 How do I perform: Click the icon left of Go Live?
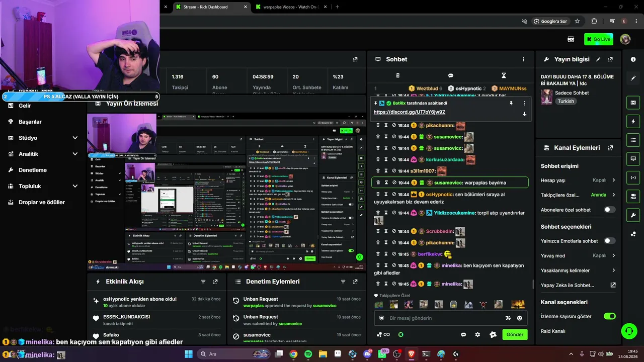[571, 39]
